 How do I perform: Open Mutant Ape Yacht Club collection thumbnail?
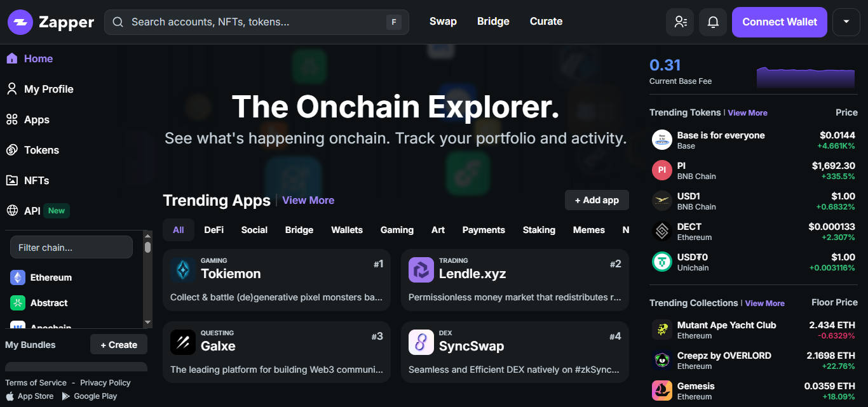662,330
